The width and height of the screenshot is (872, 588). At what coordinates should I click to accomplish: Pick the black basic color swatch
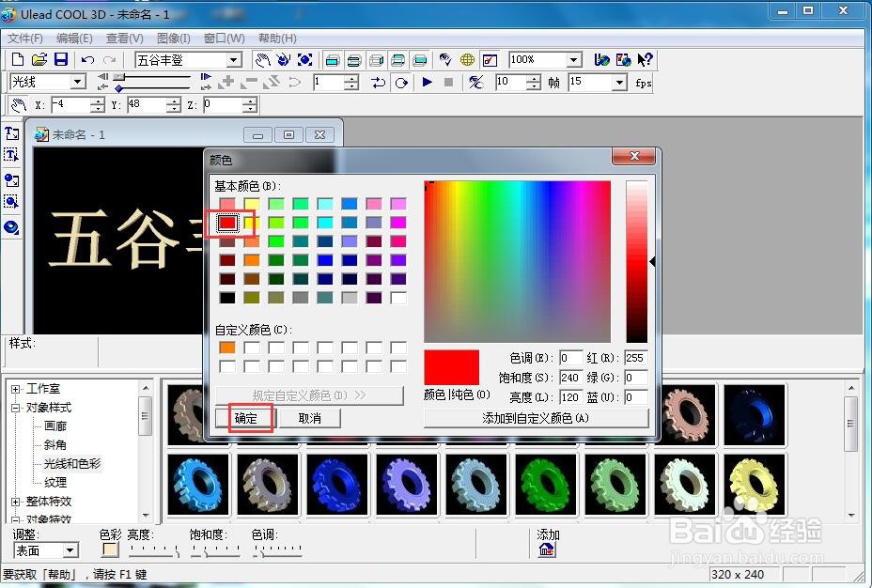coord(226,298)
